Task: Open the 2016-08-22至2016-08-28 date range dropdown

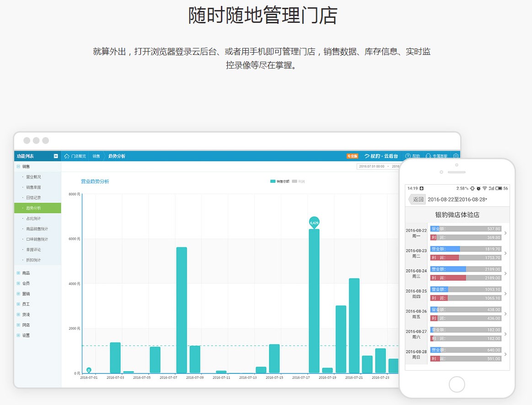Action: (457, 199)
